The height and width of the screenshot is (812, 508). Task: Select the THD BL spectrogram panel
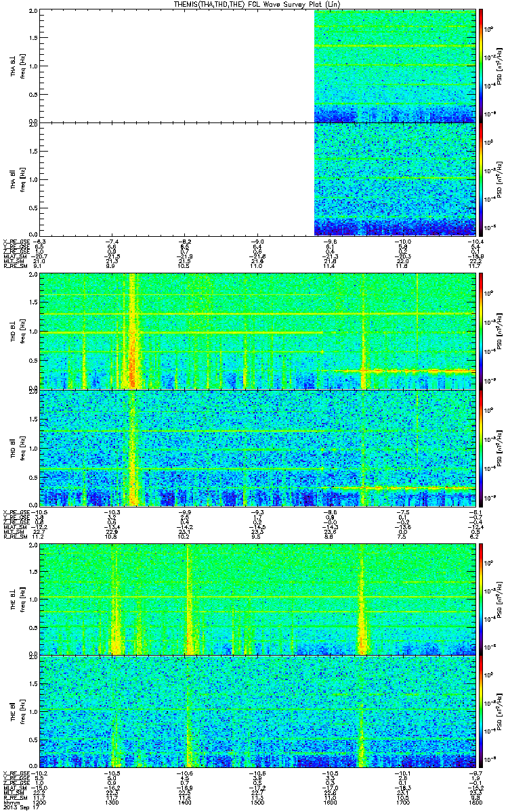pyautogui.click(x=258, y=331)
